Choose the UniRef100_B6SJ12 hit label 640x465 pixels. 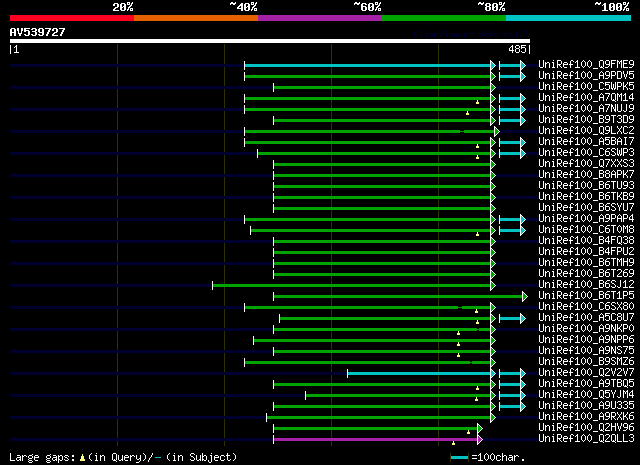click(586, 285)
